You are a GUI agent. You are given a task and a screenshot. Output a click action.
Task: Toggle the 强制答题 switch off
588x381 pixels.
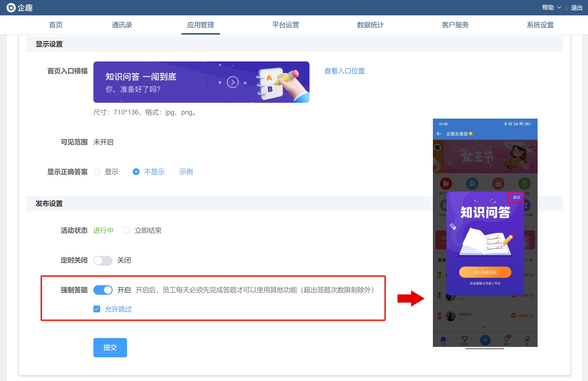(103, 290)
